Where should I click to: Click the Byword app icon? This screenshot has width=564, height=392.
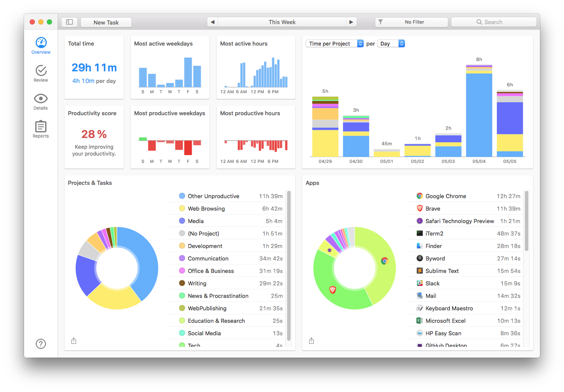[x=420, y=258]
